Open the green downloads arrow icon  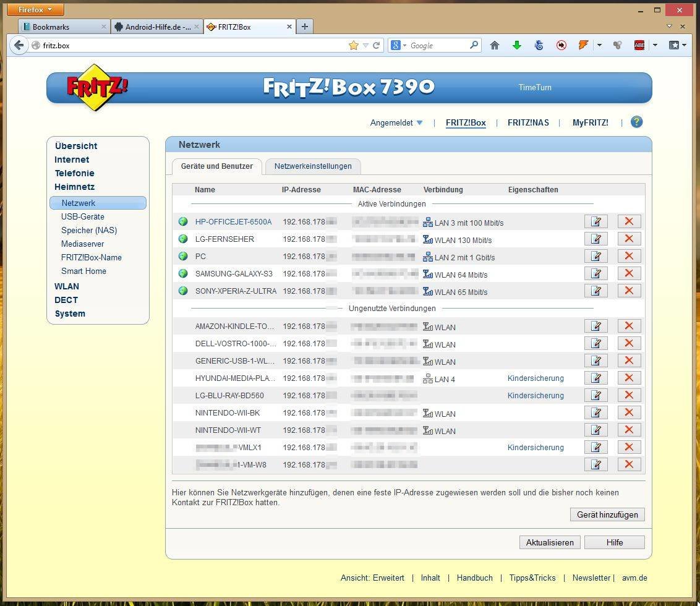pyautogui.click(x=516, y=45)
